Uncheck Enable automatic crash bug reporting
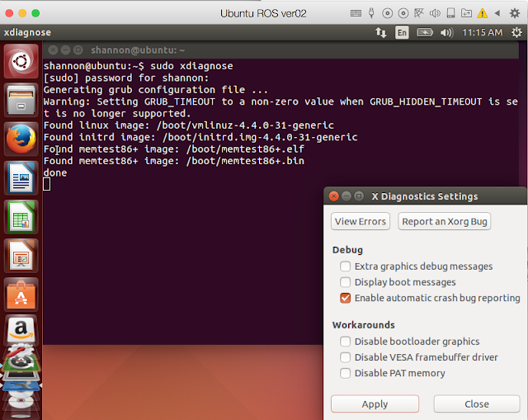The image size is (528, 420). (x=345, y=298)
